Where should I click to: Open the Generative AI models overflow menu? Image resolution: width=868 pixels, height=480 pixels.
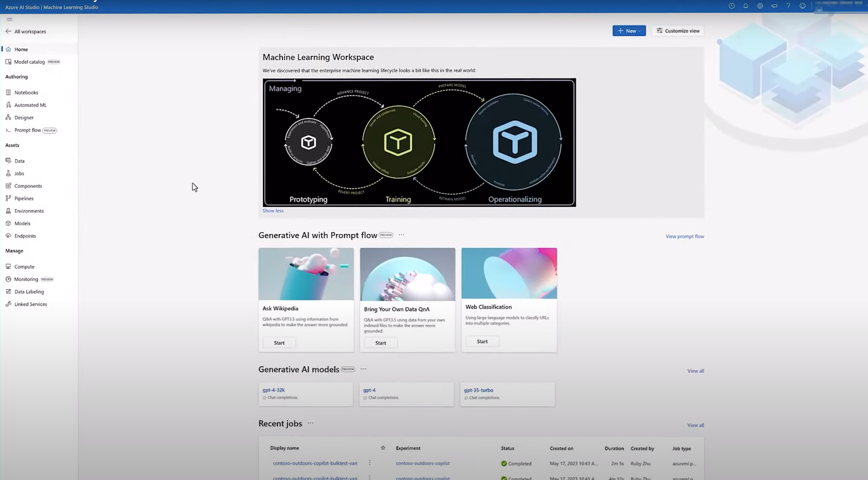point(363,369)
